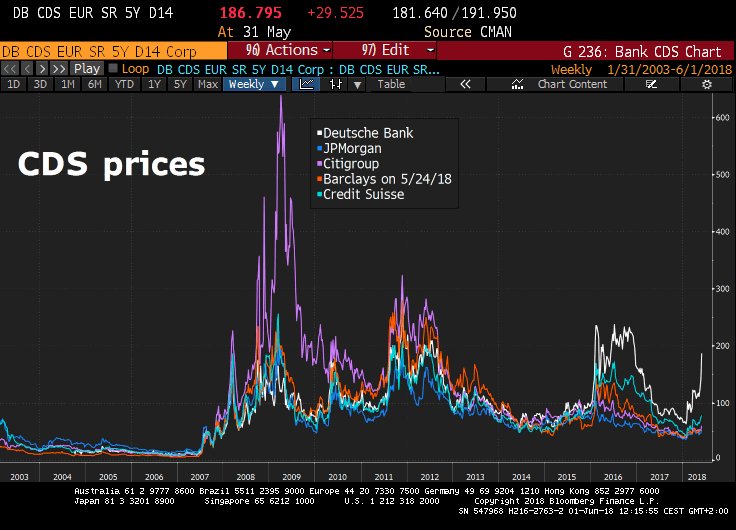Select the Max time range
The image size is (736, 530).
pos(208,84)
